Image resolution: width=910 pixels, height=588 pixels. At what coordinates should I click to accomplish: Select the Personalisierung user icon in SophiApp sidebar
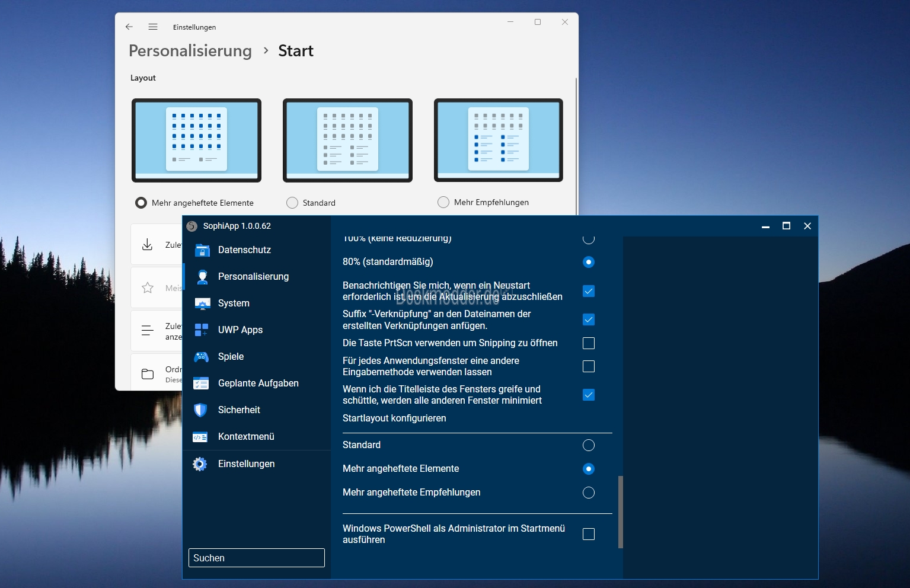pos(202,277)
